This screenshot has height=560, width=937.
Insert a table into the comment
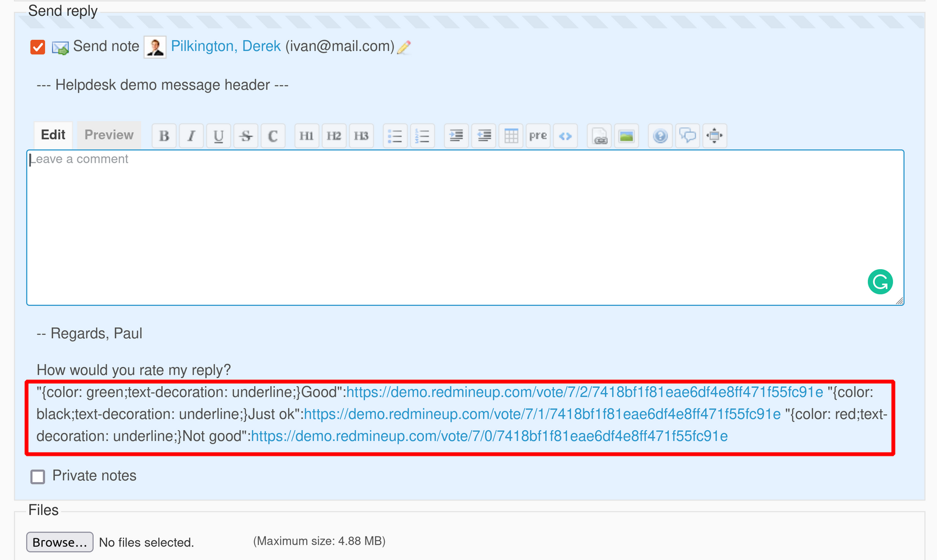[x=510, y=135]
